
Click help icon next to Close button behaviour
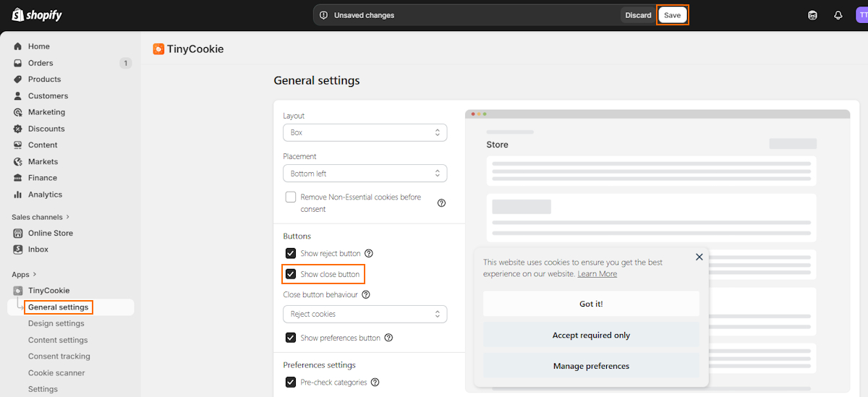366,294
